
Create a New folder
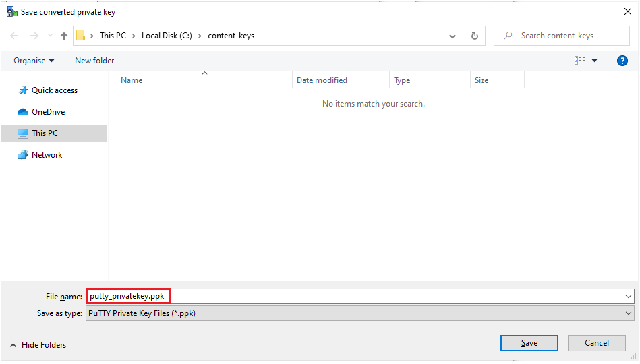point(94,61)
